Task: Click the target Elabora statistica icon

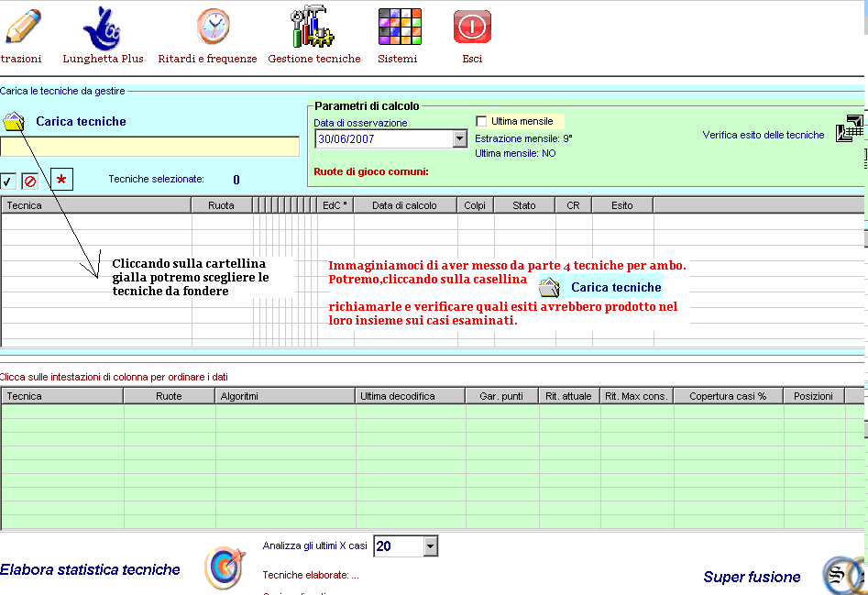Action: [x=225, y=567]
